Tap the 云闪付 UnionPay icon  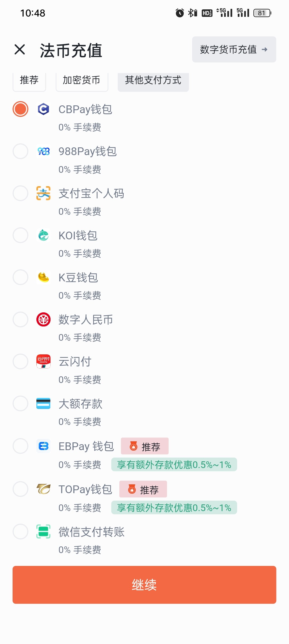(x=43, y=361)
